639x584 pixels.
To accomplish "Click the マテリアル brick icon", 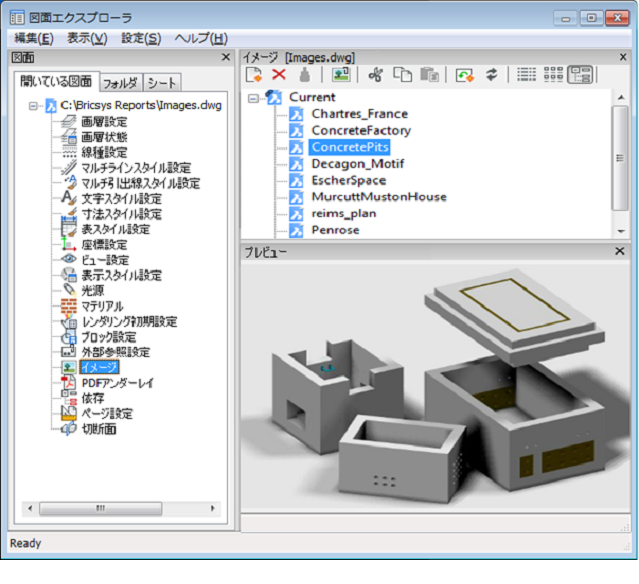I will [69, 306].
